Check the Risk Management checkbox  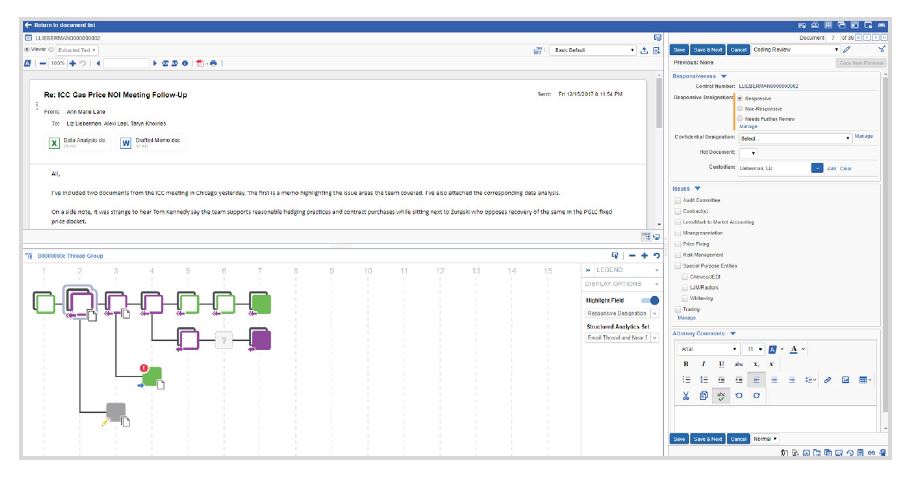point(679,255)
